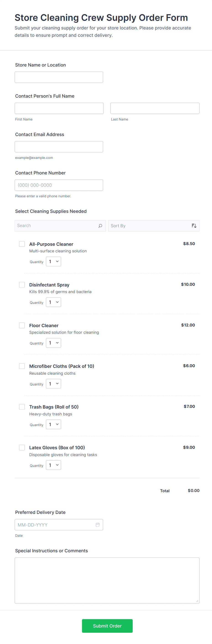Expand the Floor Cleaner quantity selector
The height and width of the screenshot is (644, 212).
click(53, 343)
